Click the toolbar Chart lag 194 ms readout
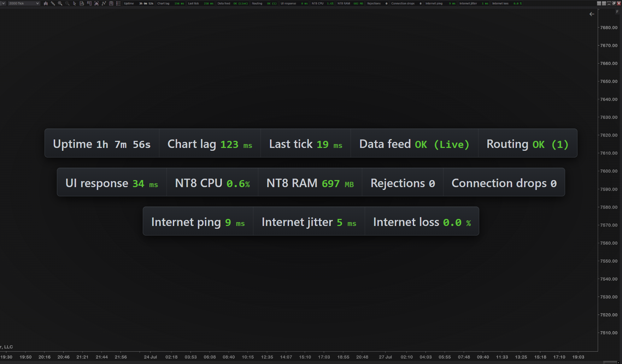622x364 pixels. click(171, 3)
